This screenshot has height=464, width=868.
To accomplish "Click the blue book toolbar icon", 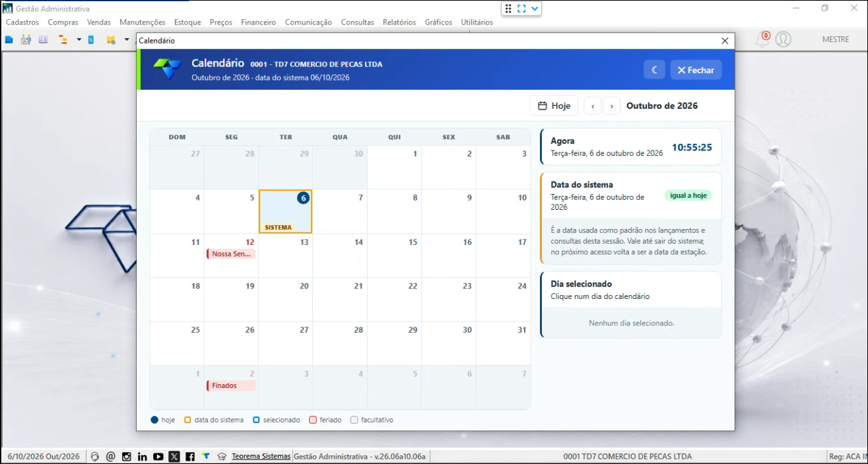I will point(9,40).
